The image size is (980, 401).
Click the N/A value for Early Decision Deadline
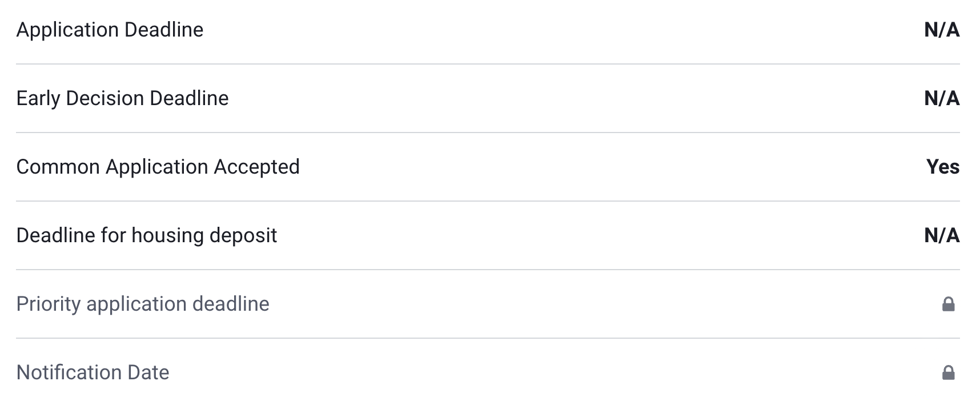pos(941,98)
